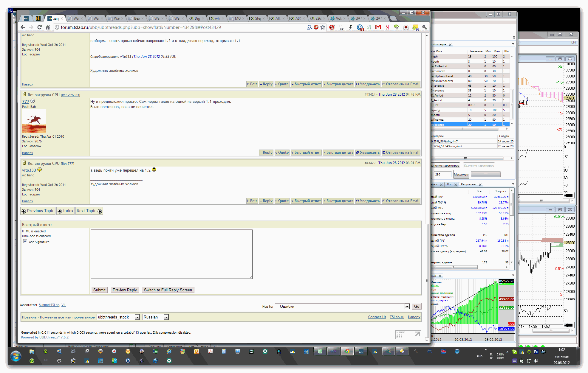Bookmark page with the star icon

tap(323, 27)
